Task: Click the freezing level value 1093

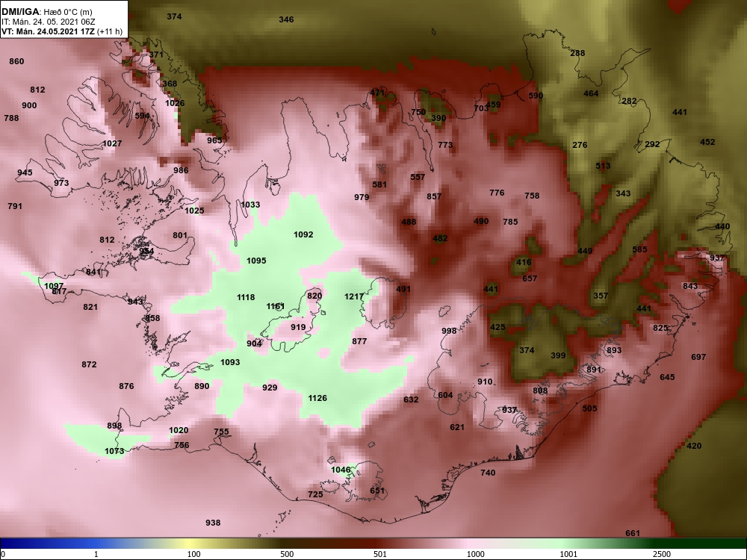Action: (230, 362)
